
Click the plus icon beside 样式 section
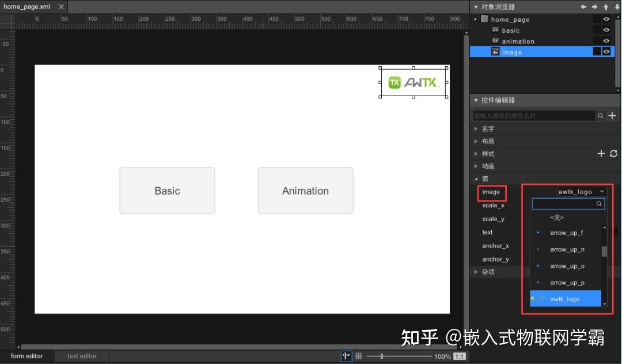[x=601, y=153]
